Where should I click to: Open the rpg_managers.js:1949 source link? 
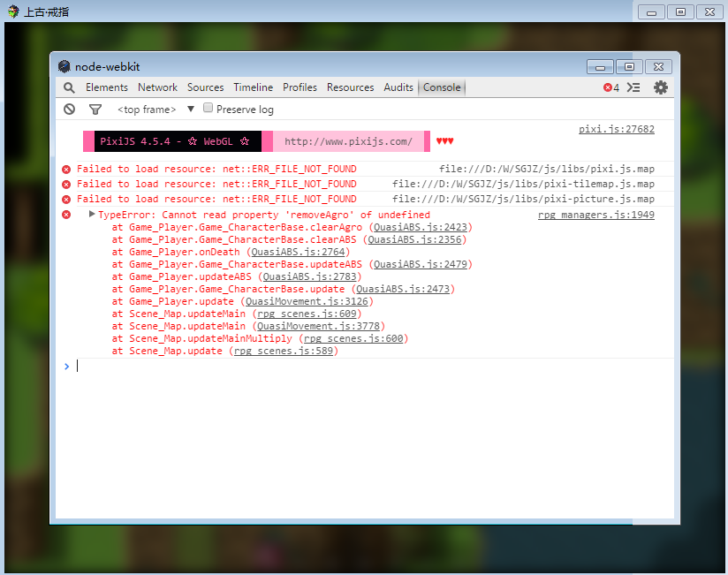tap(596, 215)
